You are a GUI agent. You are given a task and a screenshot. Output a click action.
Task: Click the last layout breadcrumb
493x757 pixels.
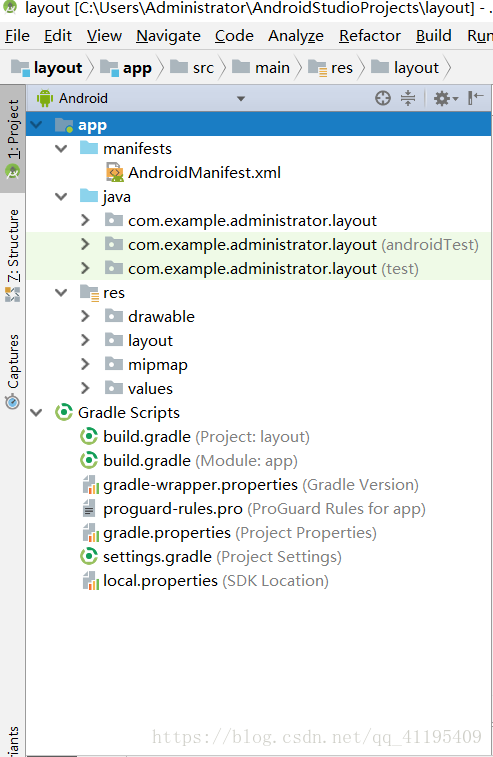tap(405, 68)
